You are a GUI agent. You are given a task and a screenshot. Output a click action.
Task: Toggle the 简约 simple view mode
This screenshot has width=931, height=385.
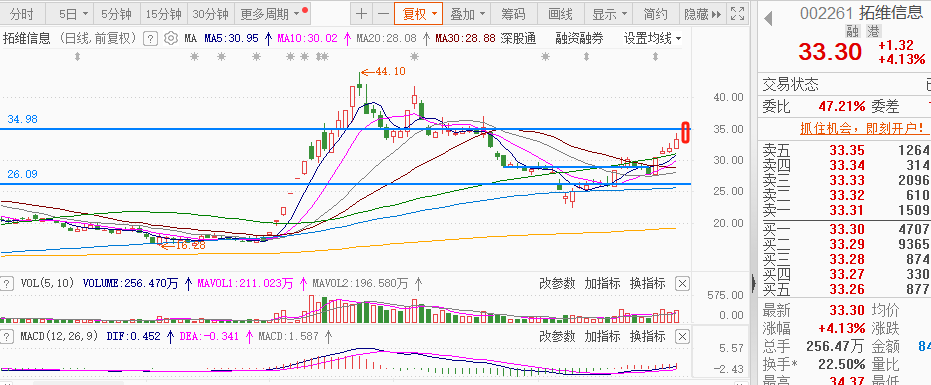click(x=655, y=14)
